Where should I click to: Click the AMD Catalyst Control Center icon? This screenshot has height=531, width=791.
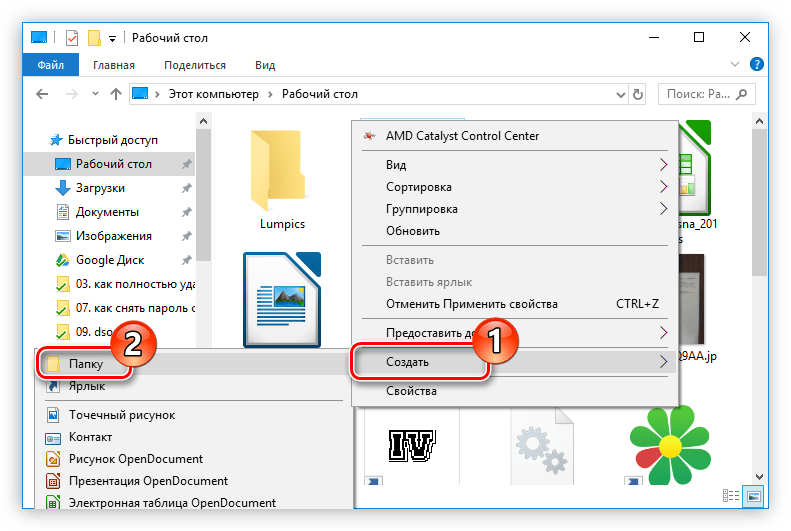[369, 136]
